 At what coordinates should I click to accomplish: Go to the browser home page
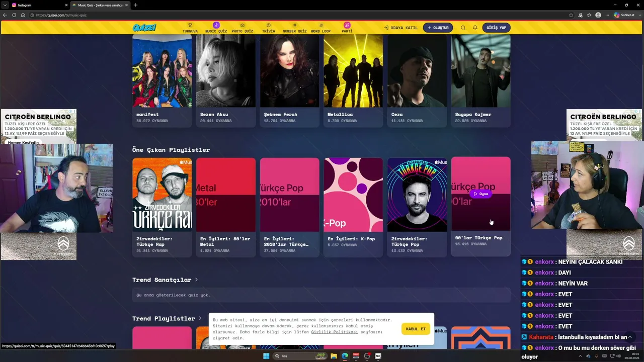tap(23, 15)
